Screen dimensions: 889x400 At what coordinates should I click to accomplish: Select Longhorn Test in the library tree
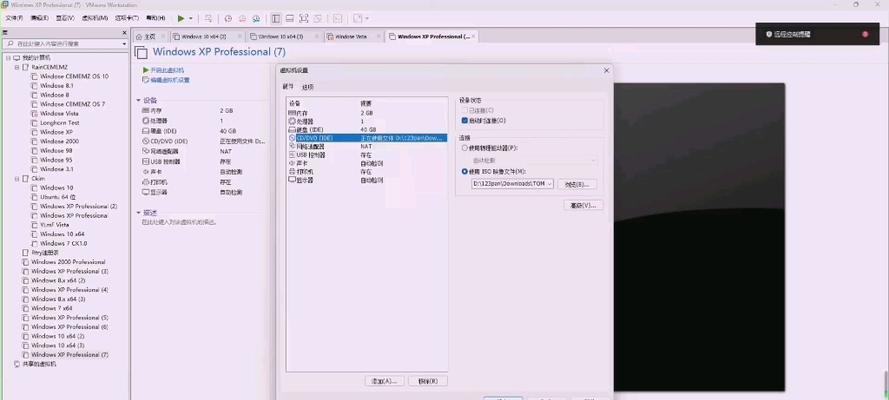(x=60, y=122)
